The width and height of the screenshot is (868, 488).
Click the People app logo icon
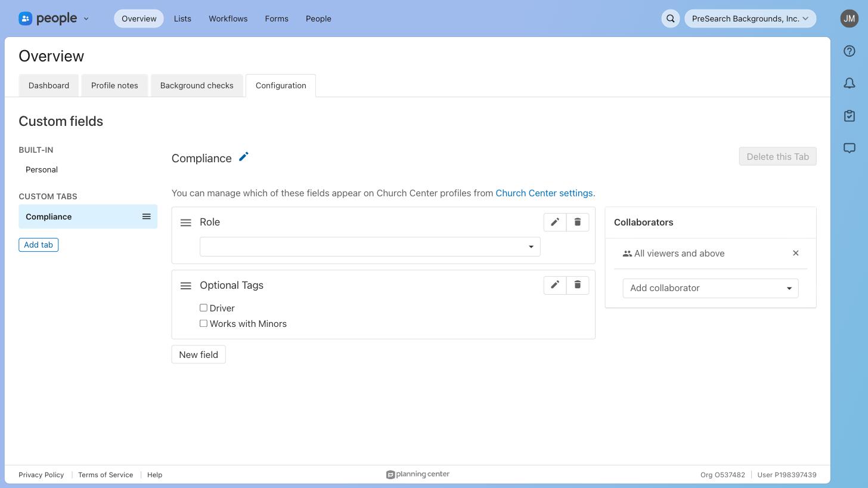pyautogui.click(x=25, y=18)
